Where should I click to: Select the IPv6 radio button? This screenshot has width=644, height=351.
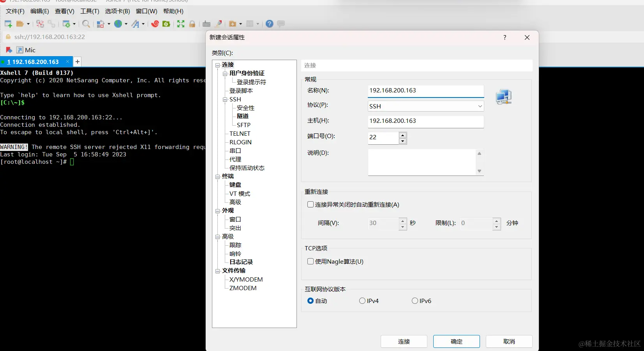pos(415,301)
